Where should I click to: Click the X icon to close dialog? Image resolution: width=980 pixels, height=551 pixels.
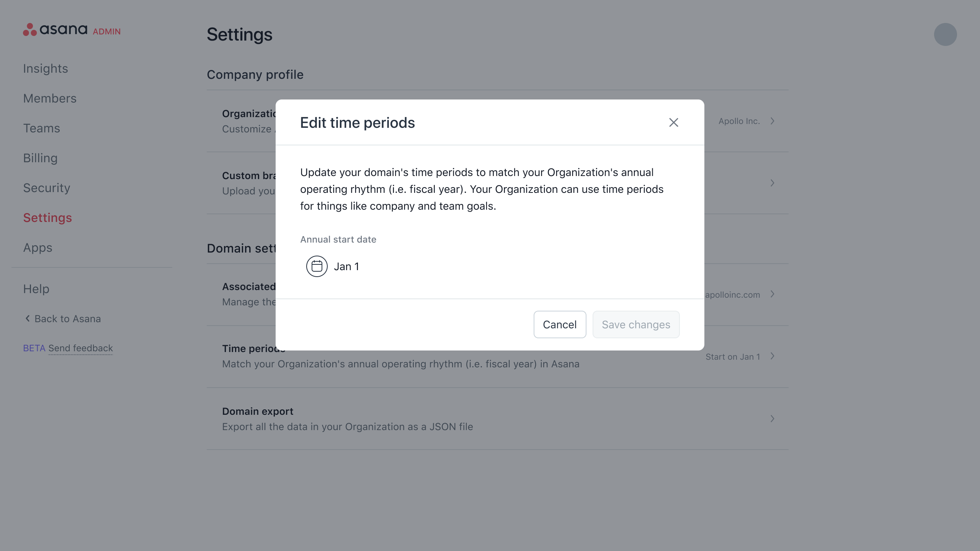[x=673, y=122]
